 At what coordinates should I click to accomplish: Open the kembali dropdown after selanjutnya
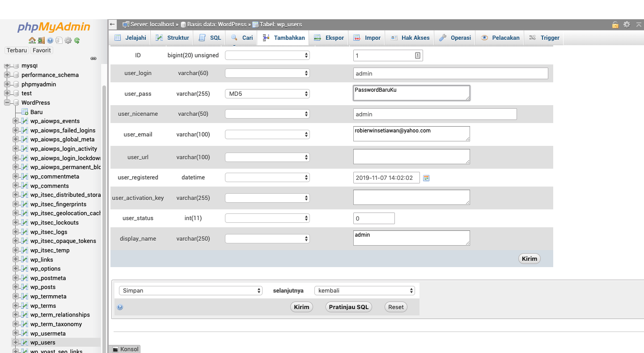click(x=364, y=290)
